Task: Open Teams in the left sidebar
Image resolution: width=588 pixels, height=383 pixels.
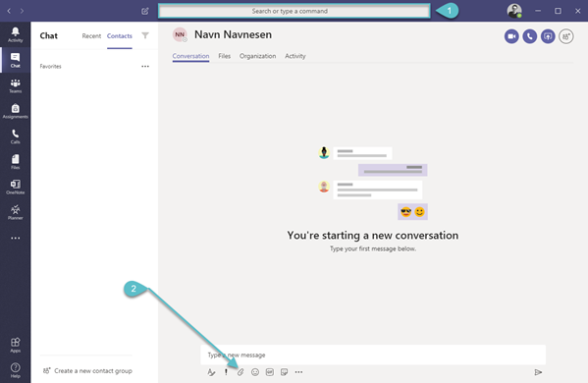Action: [x=15, y=85]
